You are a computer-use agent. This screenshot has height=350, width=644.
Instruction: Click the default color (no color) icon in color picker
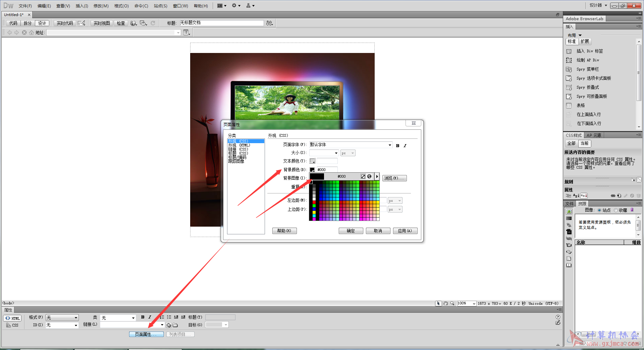[x=363, y=176]
